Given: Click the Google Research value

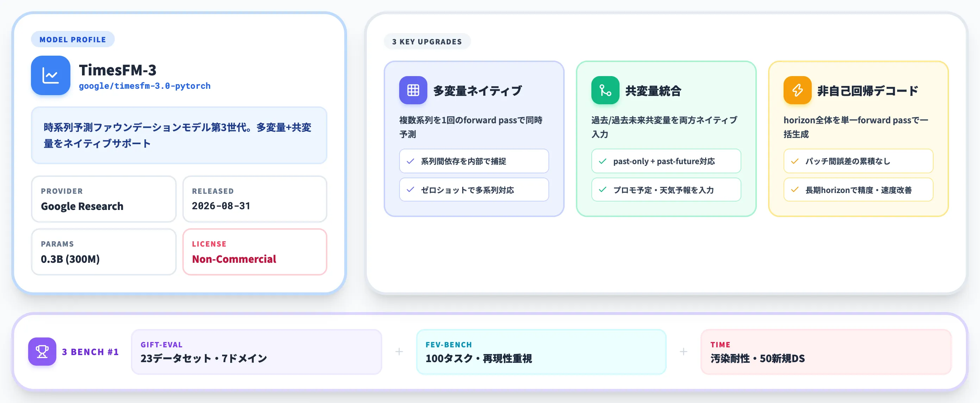Looking at the screenshot, I should [82, 206].
